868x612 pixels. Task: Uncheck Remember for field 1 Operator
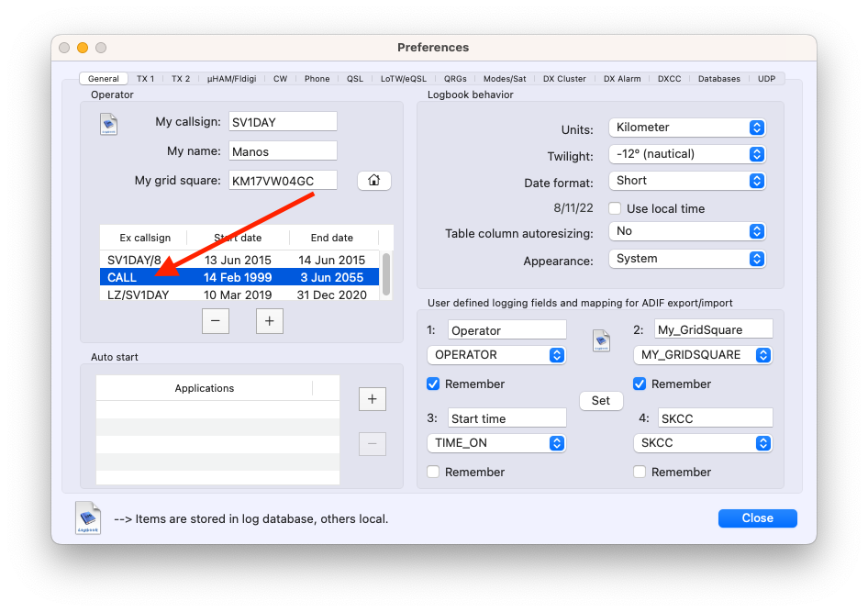(433, 384)
